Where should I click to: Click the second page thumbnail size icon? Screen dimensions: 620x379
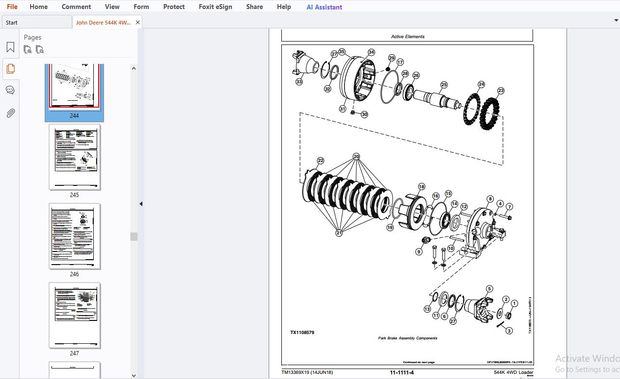click(40, 50)
